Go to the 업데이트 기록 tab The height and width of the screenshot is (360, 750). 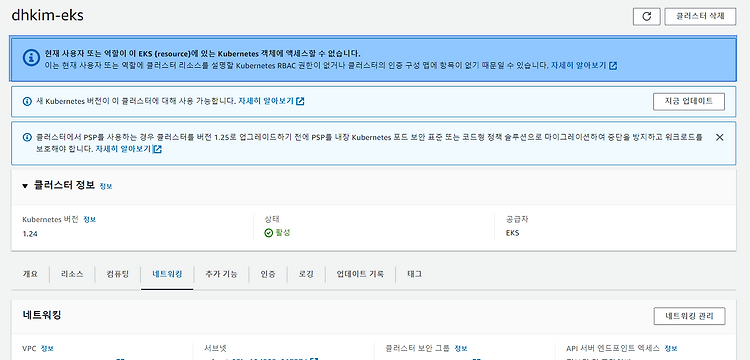[x=360, y=274]
